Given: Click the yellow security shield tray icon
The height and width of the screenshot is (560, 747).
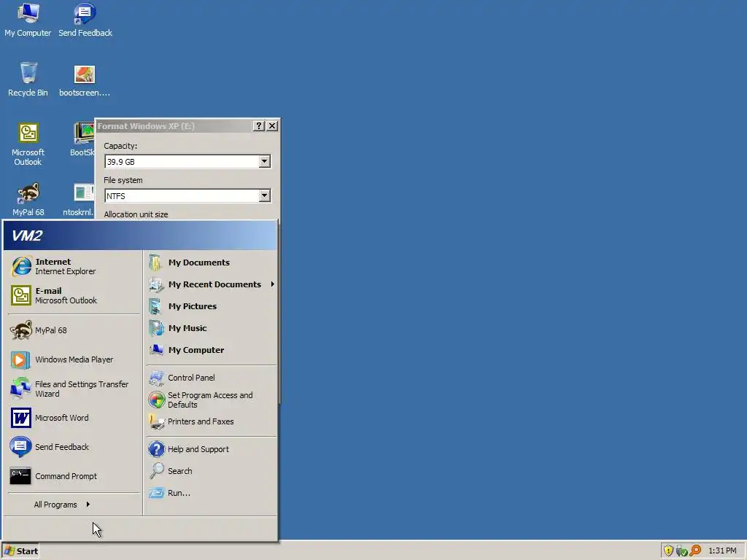Looking at the screenshot, I should [x=668, y=551].
